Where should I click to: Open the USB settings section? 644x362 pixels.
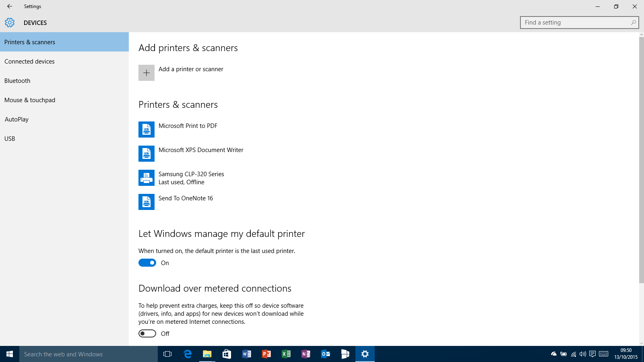tap(64, 138)
